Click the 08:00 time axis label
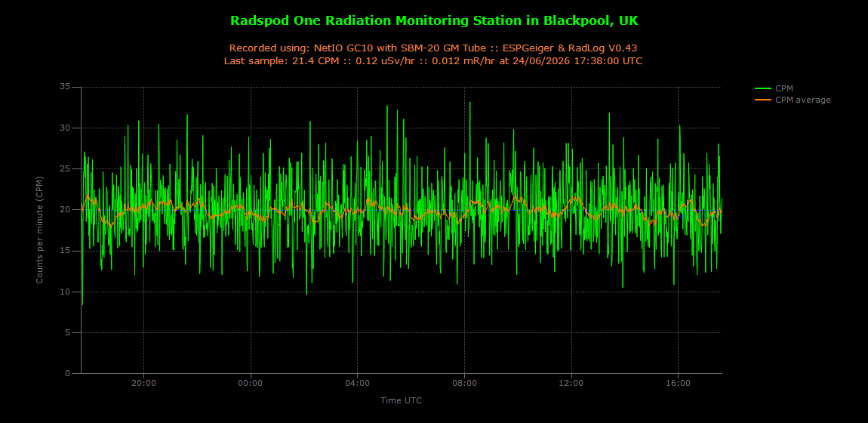The height and width of the screenshot is (423, 868). [464, 382]
